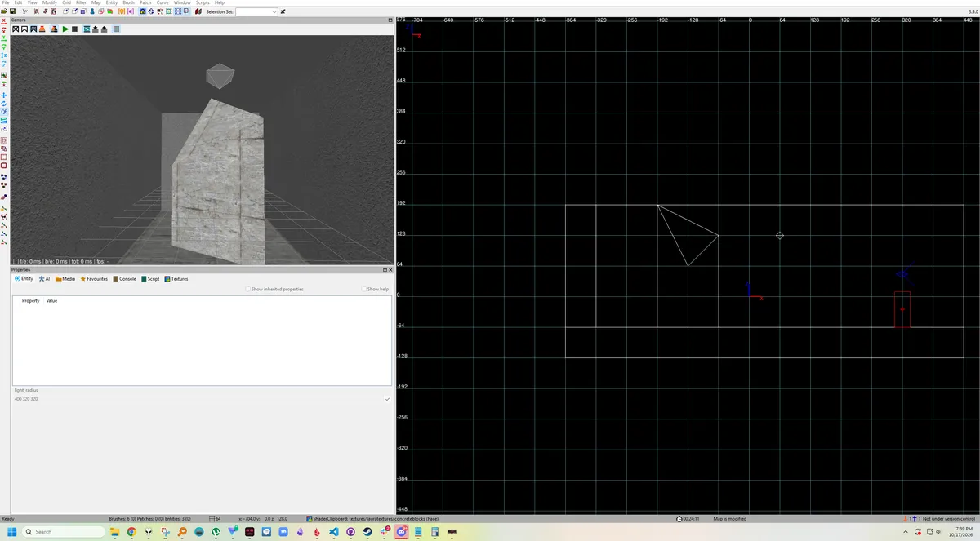Screen dimensions: 980x541
Task: Click the ShaderClipboard status bar entry
Action: click(x=373, y=519)
